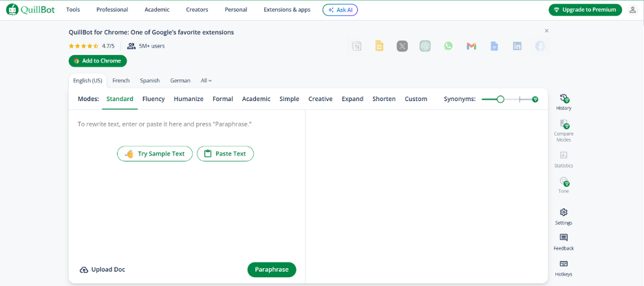This screenshot has height=286, width=644.
Task: Open the Creators menu
Action: (197, 10)
